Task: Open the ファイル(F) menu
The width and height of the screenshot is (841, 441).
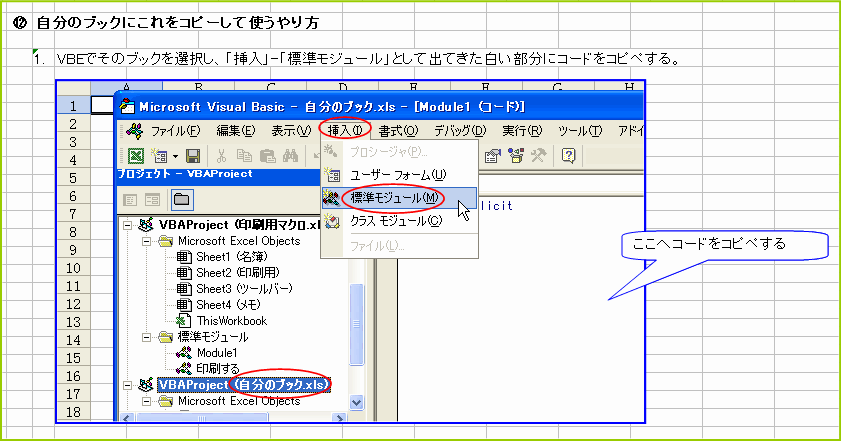Action: coord(175,130)
